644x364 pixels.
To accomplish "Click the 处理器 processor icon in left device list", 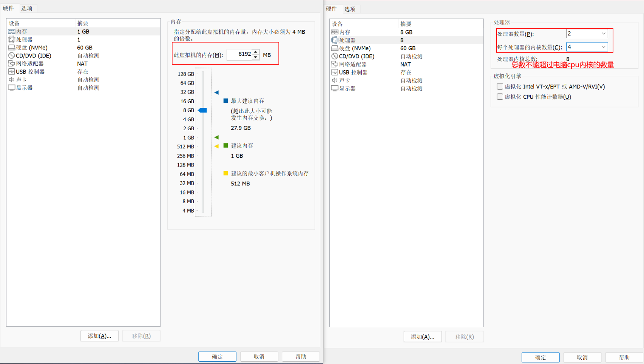I will click(12, 39).
